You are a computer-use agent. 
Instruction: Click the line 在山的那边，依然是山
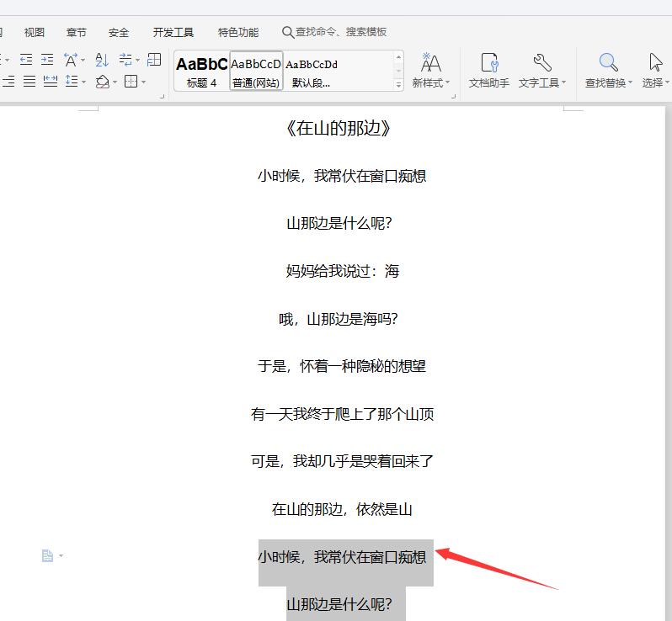[x=342, y=509]
